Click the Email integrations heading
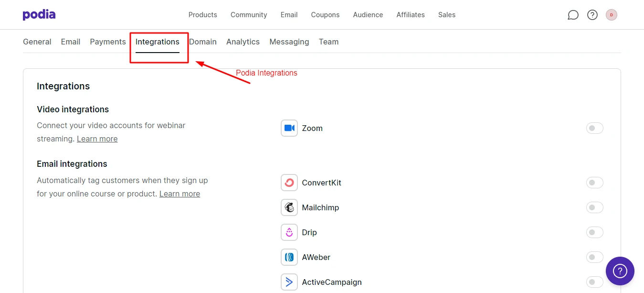 tap(72, 164)
